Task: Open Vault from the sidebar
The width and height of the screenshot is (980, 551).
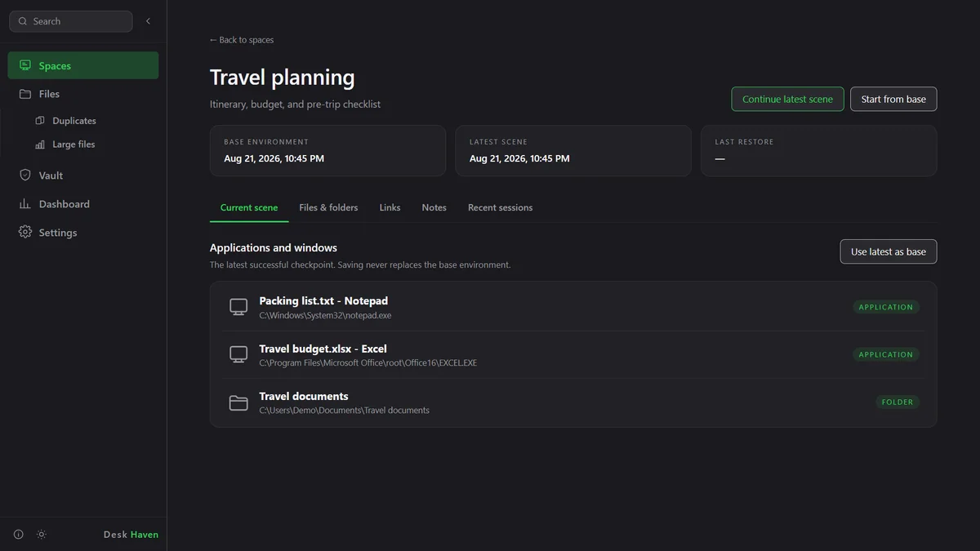Action: 83,176
